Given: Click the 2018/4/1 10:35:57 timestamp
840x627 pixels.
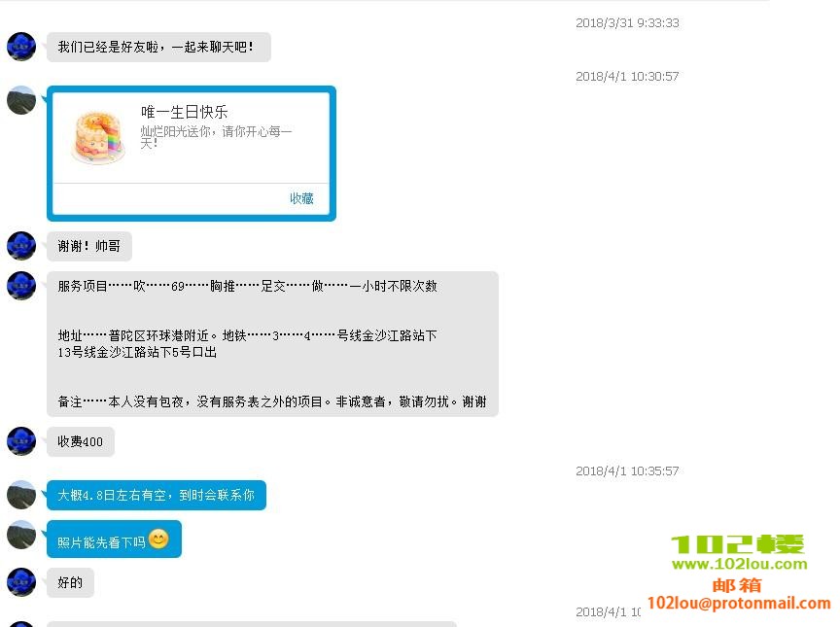Looking at the screenshot, I should [x=627, y=471].
